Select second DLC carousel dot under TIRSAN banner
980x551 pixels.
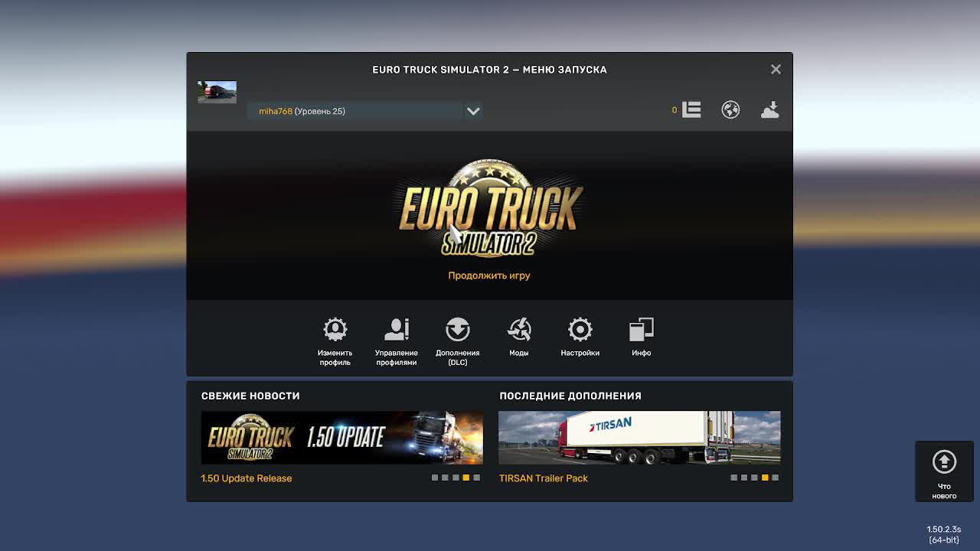[x=744, y=478]
